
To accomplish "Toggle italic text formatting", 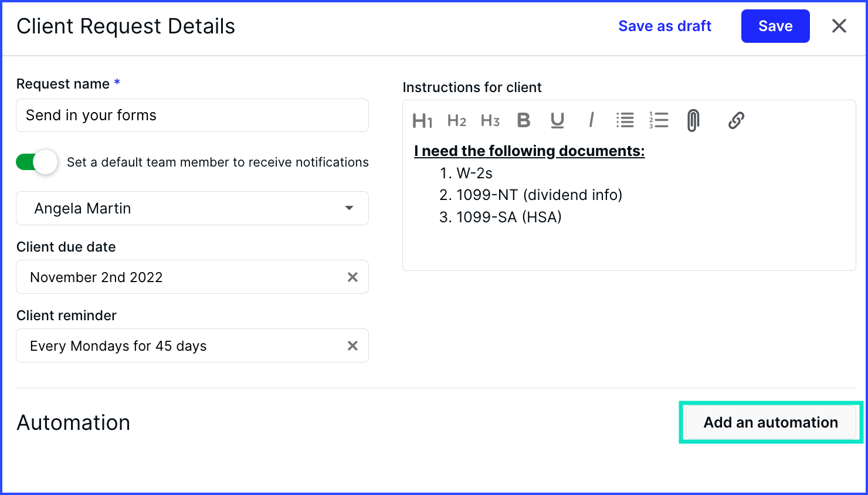I will (x=591, y=120).
